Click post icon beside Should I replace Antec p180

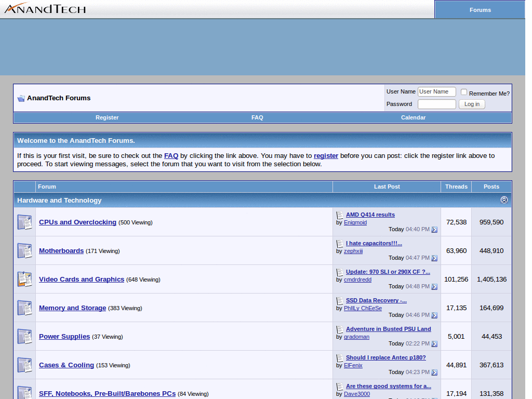[340, 357]
